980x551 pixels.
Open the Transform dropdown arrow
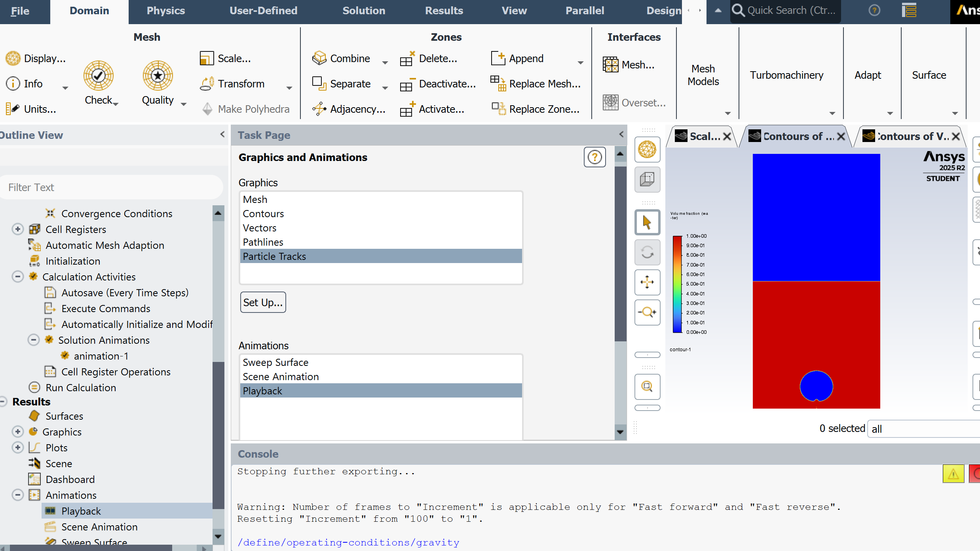pyautogui.click(x=289, y=88)
